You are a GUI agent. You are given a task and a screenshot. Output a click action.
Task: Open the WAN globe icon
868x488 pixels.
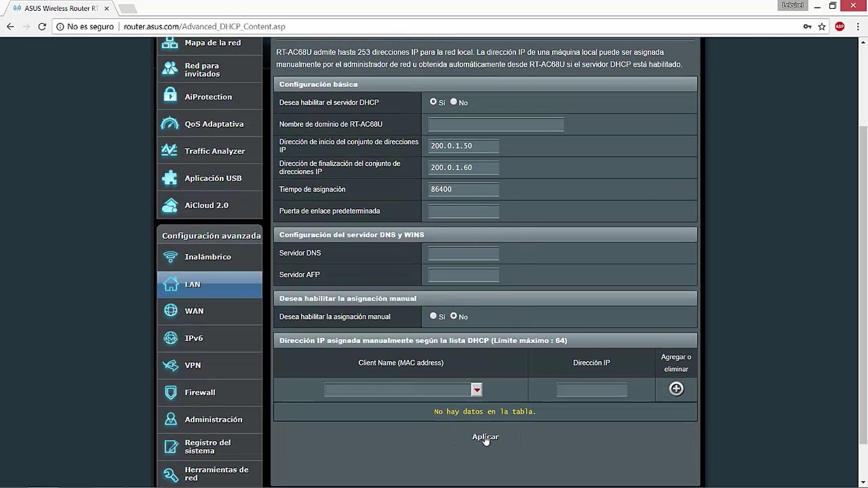[170, 311]
